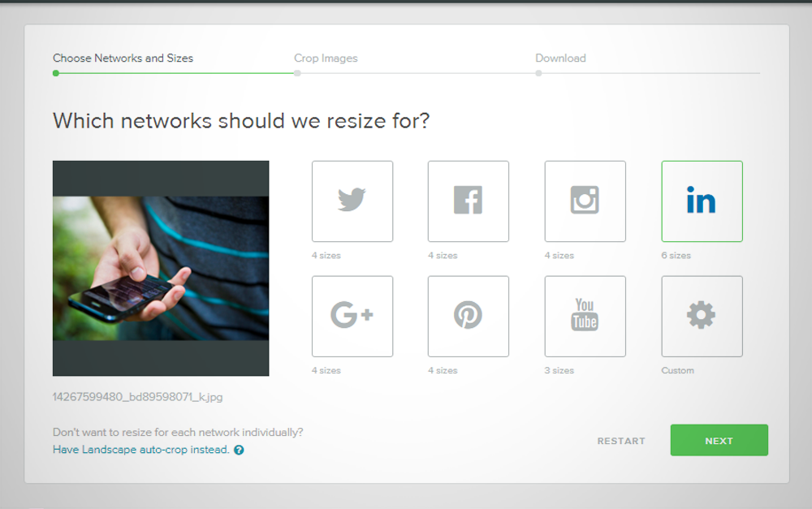Click the RESTART button
The height and width of the screenshot is (509, 812).
[x=621, y=441]
